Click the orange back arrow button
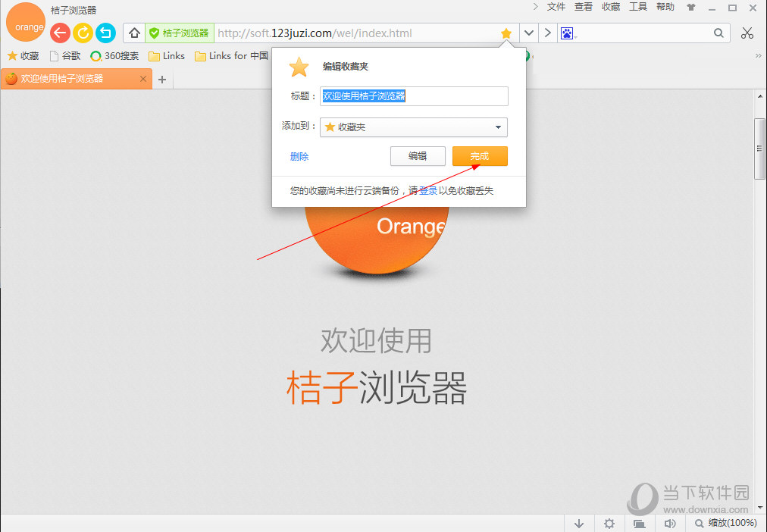Viewport: 767px width, 532px height. (x=61, y=33)
